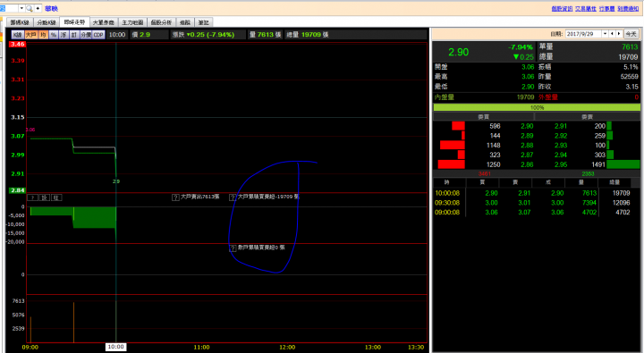Switch to the 主力地圖 tab

[132, 22]
